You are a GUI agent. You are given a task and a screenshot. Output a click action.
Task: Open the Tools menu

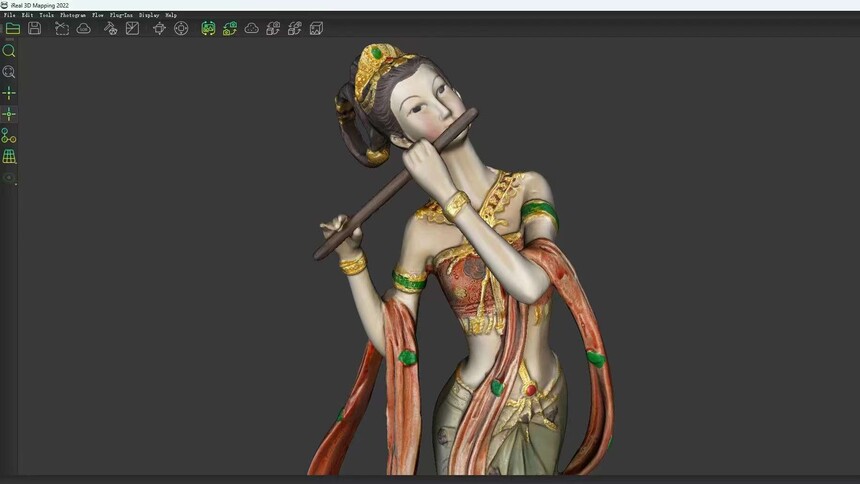(47, 15)
